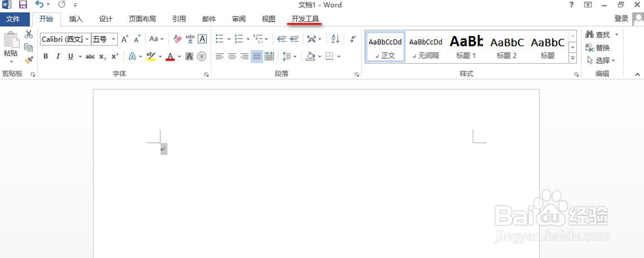Switch to the References (引用) tab
The image size is (644, 258).
coord(179,19)
